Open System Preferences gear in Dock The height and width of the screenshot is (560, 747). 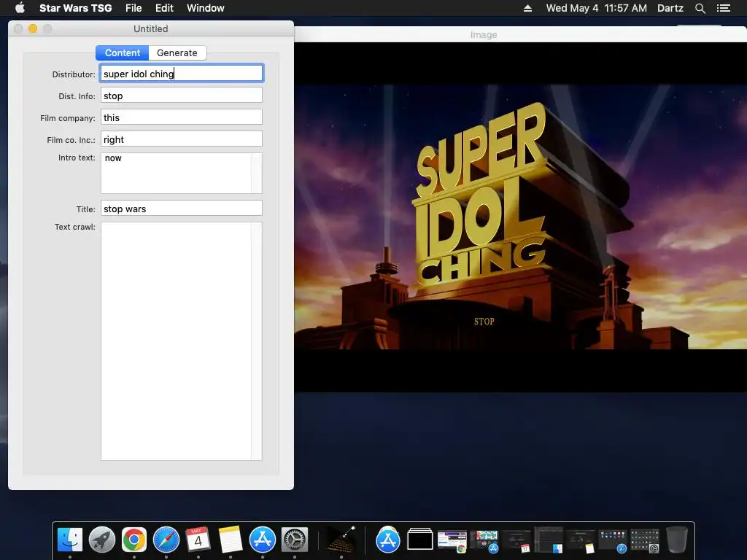(295, 540)
